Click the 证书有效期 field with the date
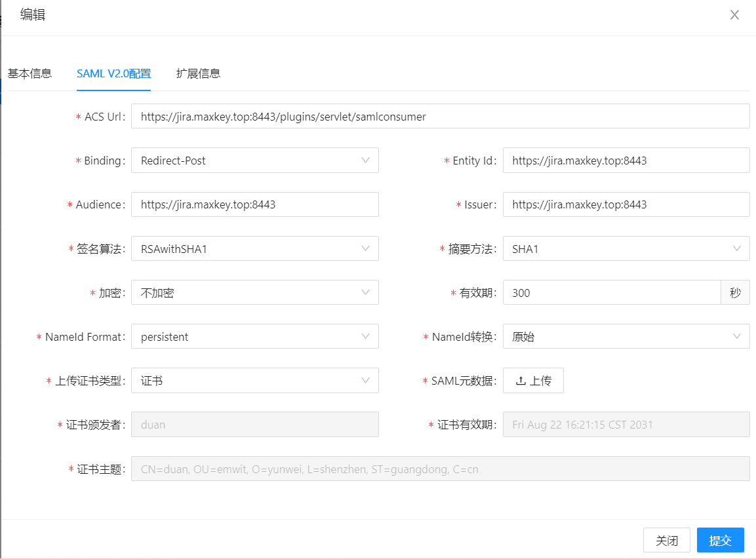The width and height of the screenshot is (756, 559). click(626, 425)
